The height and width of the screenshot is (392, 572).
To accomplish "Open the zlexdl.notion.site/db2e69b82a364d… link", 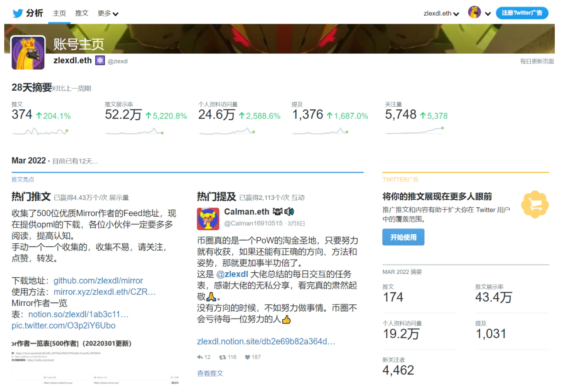I will click(266, 342).
